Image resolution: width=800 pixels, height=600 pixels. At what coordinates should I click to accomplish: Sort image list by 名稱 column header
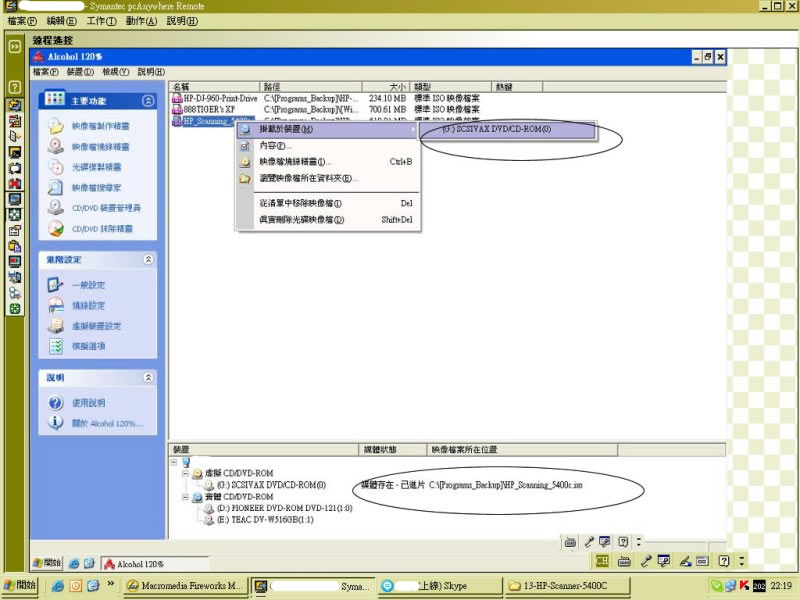point(214,87)
